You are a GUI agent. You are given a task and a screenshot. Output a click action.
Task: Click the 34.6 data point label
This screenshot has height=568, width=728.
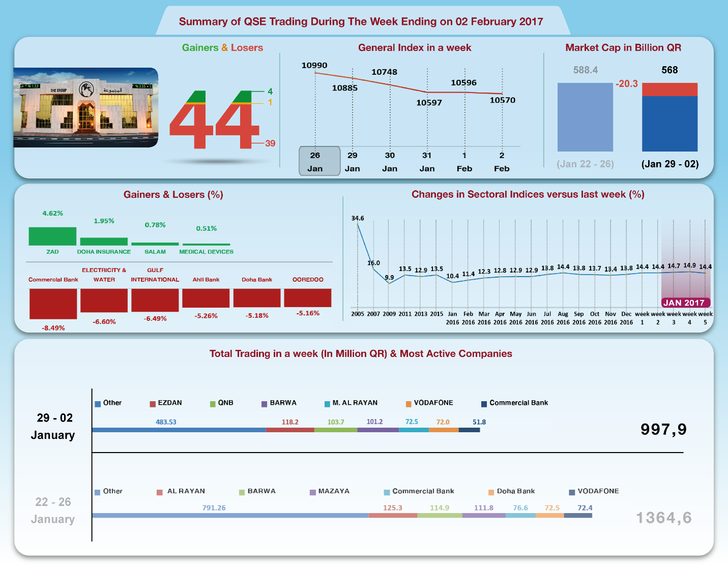[358, 219]
